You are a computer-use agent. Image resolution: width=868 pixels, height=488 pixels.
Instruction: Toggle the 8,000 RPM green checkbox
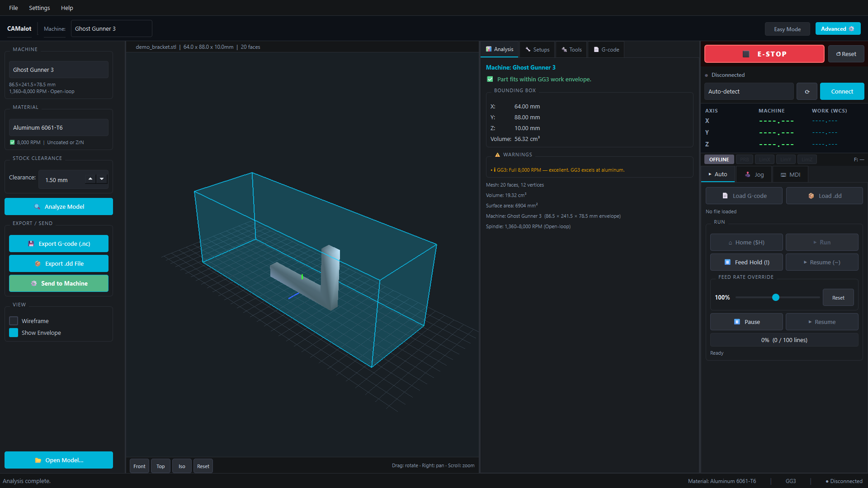pos(12,142)
